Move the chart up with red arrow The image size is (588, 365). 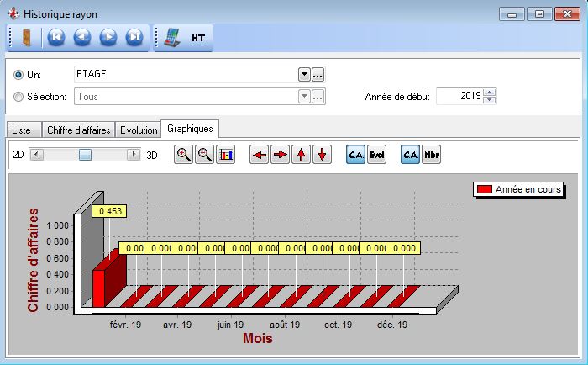coord(301,155)
